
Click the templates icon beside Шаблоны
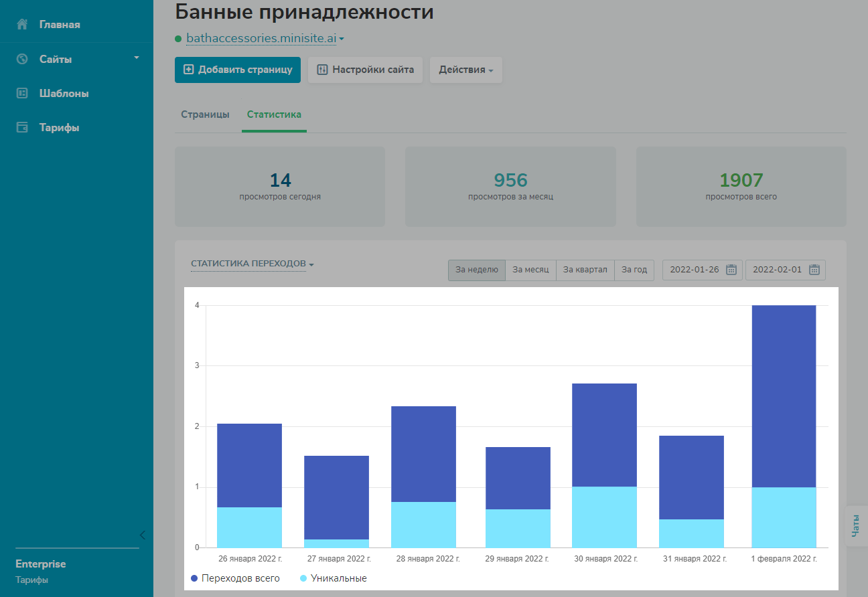click(22, 94)
